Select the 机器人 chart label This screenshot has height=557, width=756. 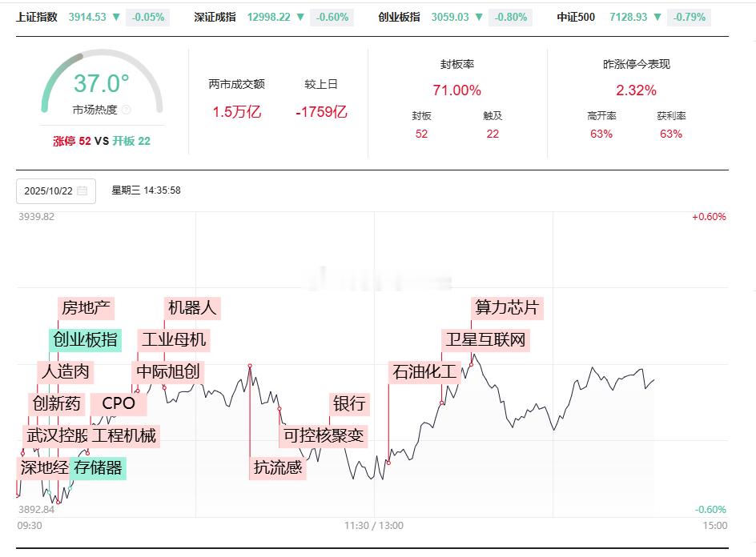[x=192, y=308]
